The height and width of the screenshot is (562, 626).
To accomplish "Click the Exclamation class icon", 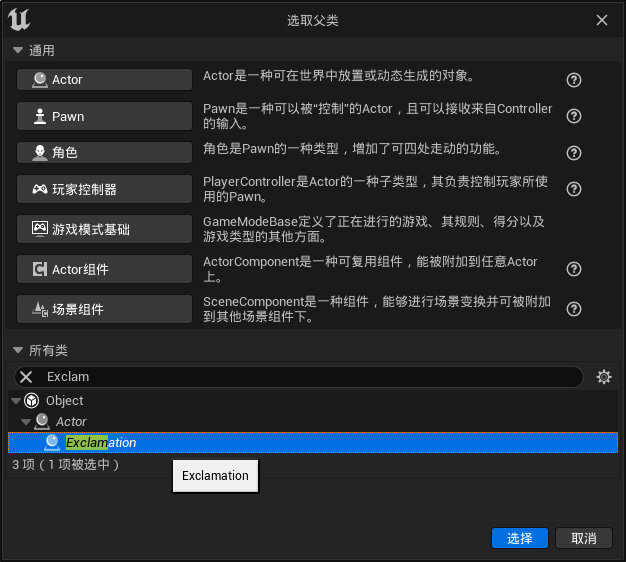I will 52,442.
